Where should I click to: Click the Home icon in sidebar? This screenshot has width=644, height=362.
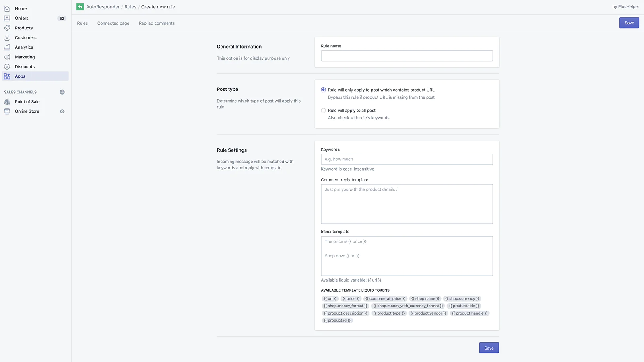(x=7, y=8)
